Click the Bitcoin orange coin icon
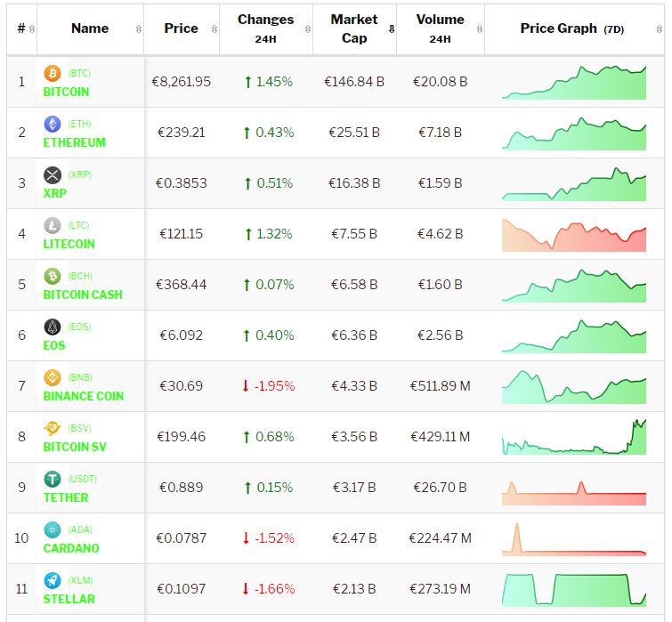Screen dimensions: 672x622 [52, 74]
